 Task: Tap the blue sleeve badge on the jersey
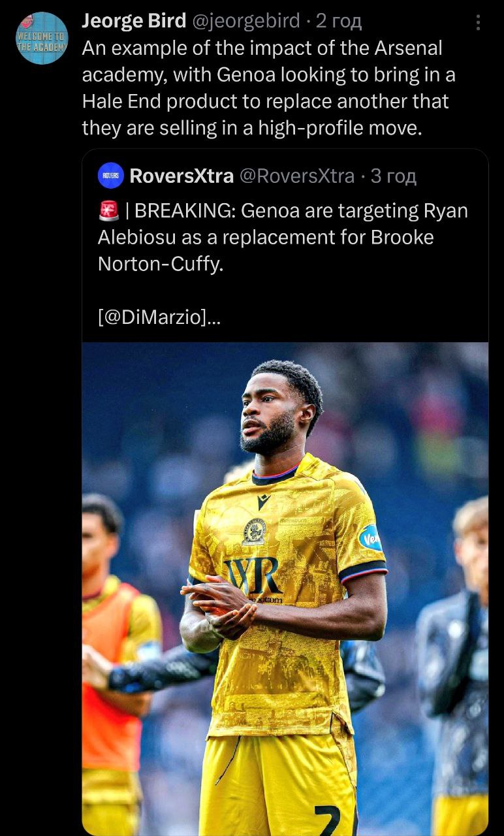[370, 538]
